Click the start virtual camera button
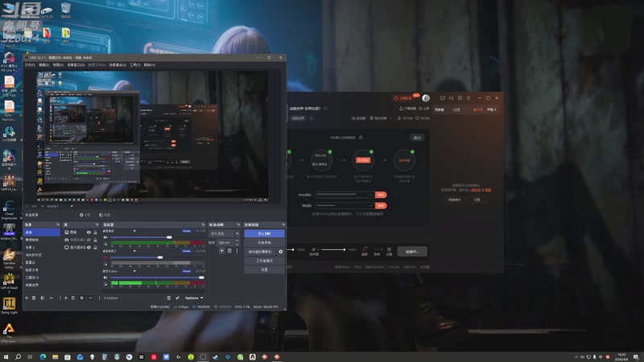644x362 pixels. 260,252
